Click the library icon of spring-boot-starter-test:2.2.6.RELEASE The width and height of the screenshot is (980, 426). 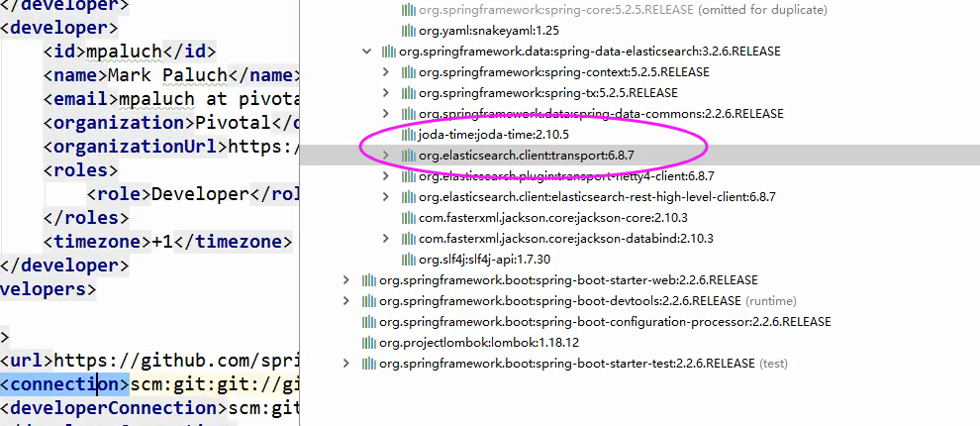pos(369,363)
